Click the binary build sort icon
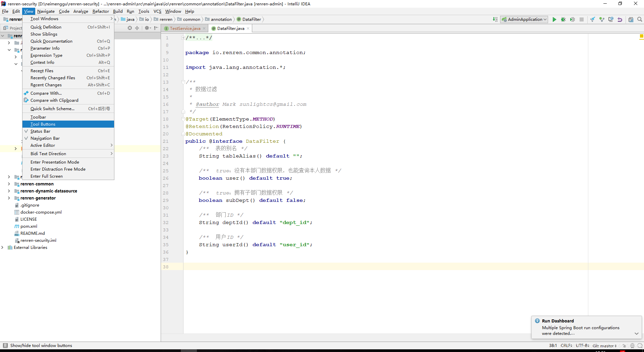 click(x=495, y=19)
